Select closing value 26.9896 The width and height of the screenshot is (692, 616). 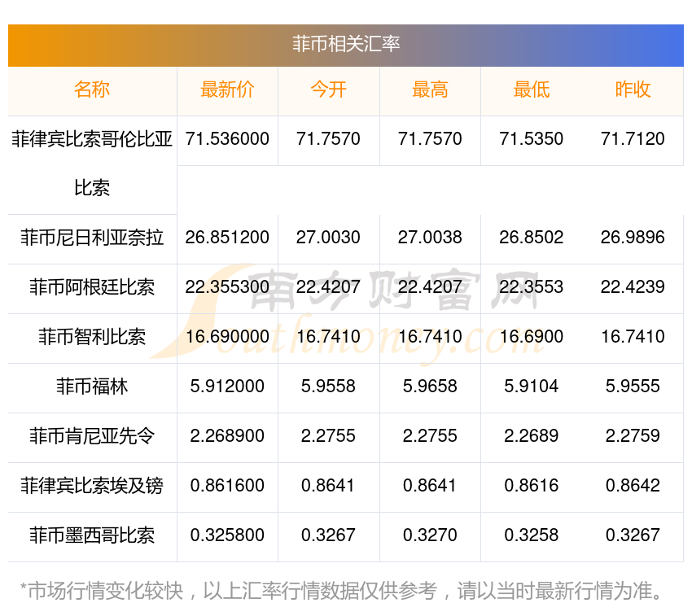[x=633, y=238]
